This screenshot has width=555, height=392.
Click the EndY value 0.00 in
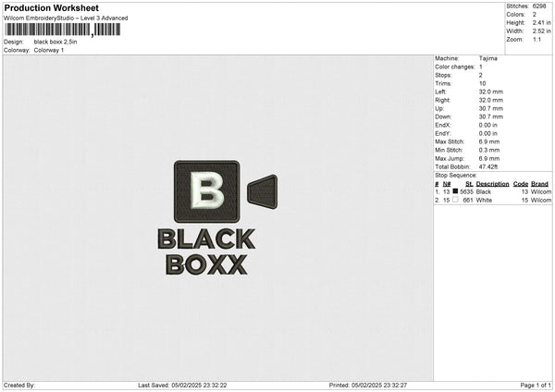point(488,133)
